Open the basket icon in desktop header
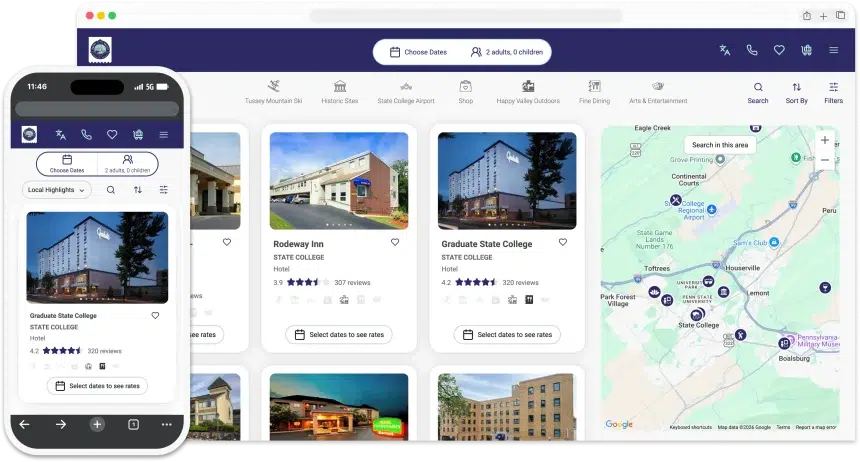This screenshot has height=462, width=860. [x=806, y=50]
